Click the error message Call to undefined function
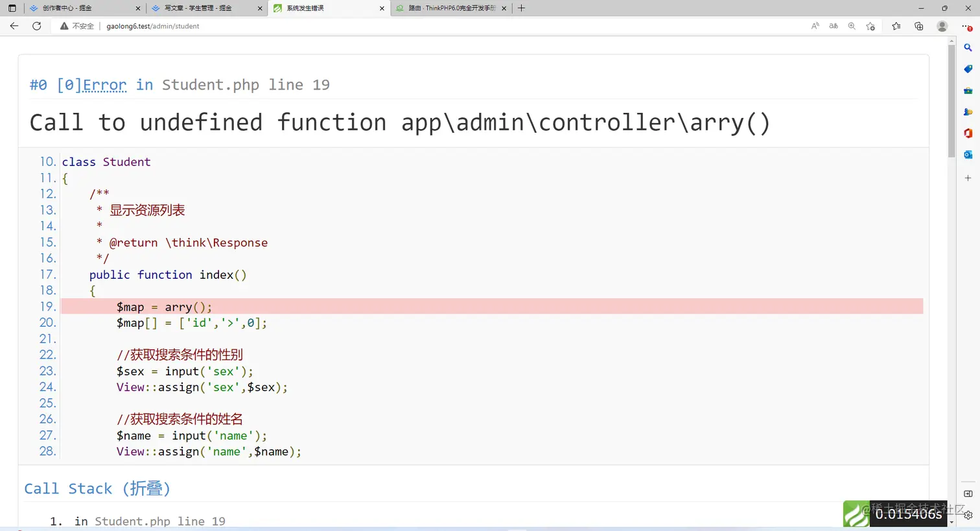This screenshot has height=531, width=980. [399, 123]
